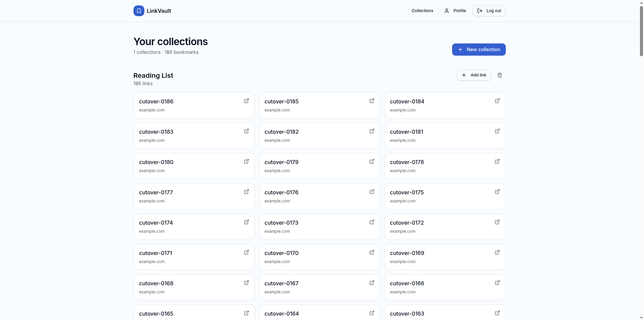The height and width of the screenshot is (321, 644).
Task: Open the cutover-0171 bookmark title
Action: (155, 253)
